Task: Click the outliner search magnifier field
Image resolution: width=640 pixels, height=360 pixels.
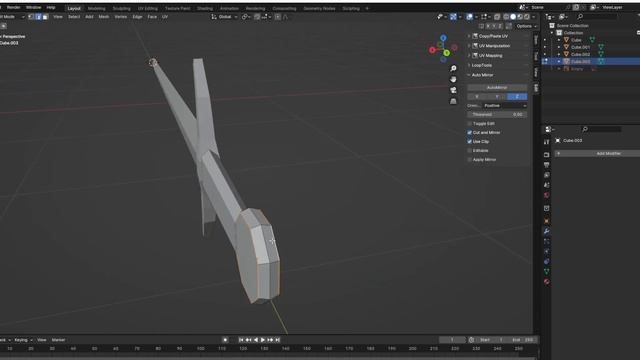Action: pos(597,17)
